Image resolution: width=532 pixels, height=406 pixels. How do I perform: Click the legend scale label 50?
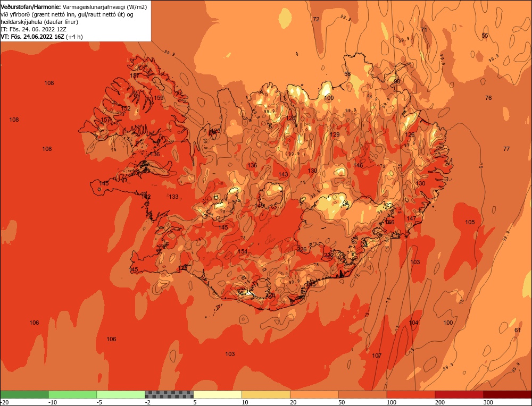(342, 402)
